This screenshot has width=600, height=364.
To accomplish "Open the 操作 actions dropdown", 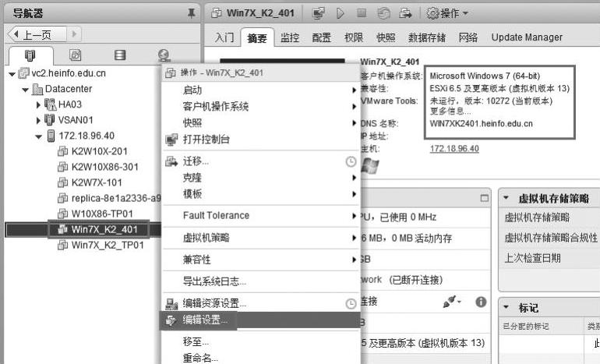I will (x=447, y=13).
